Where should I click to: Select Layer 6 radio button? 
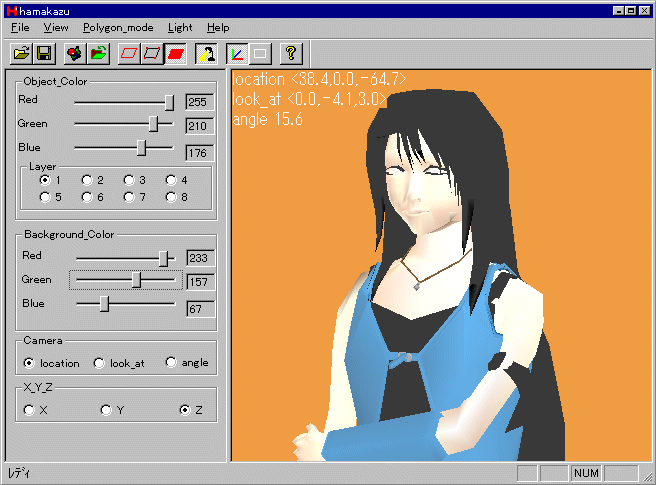click(87, 197)
